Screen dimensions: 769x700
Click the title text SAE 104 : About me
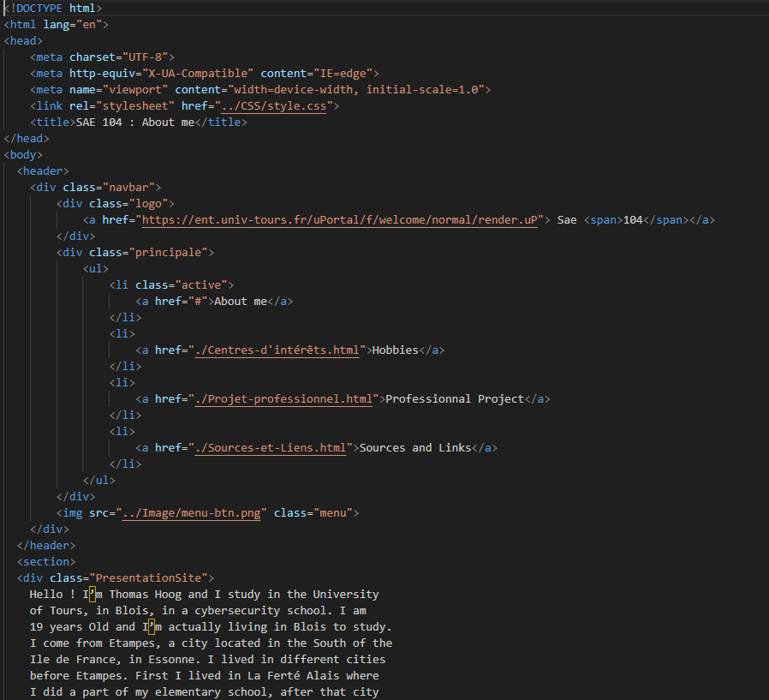tap(133, 122)
